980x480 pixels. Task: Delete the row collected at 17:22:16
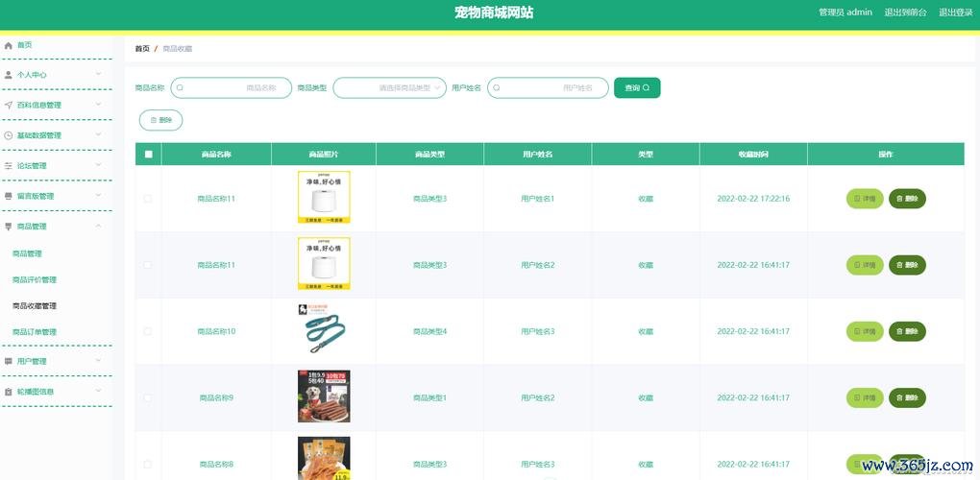coord(908,199)
